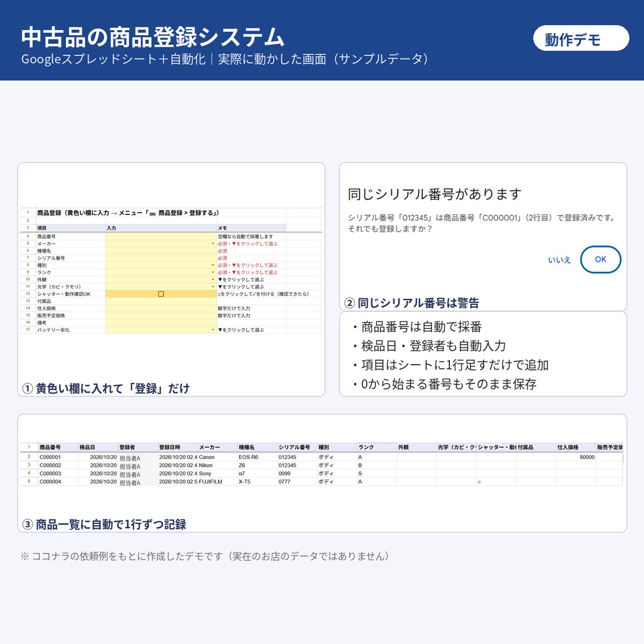The height and width of the screenshot is (644, 644).
Task: Select the rank B cell in Nikon row
Action: (x=376, y=466)
